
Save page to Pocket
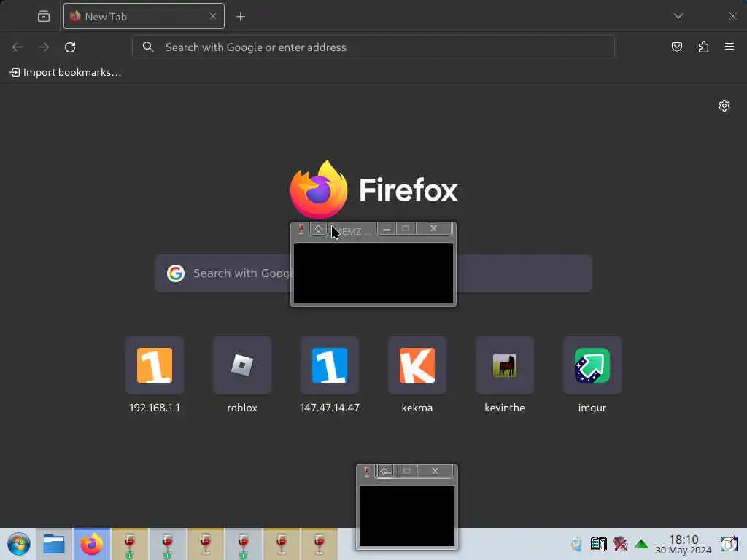click(677, 47)
